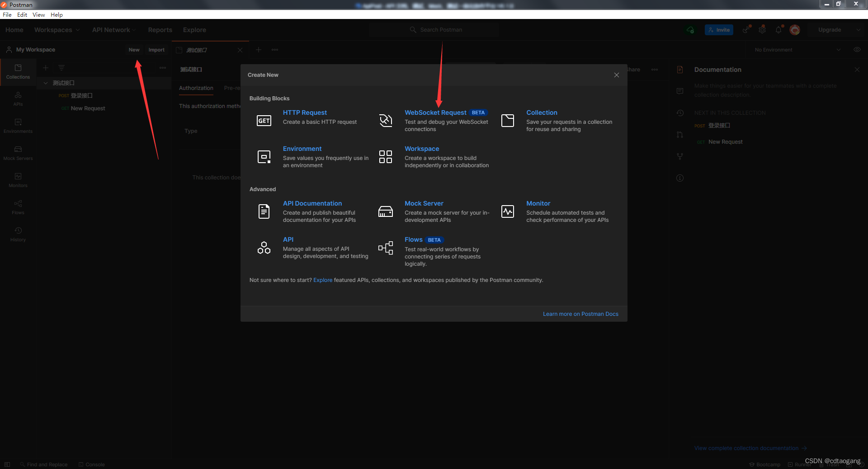This screenshot has height=469, width=868.
Task: Click the Environment icon in dialog
Action: [x=264, y=157]
